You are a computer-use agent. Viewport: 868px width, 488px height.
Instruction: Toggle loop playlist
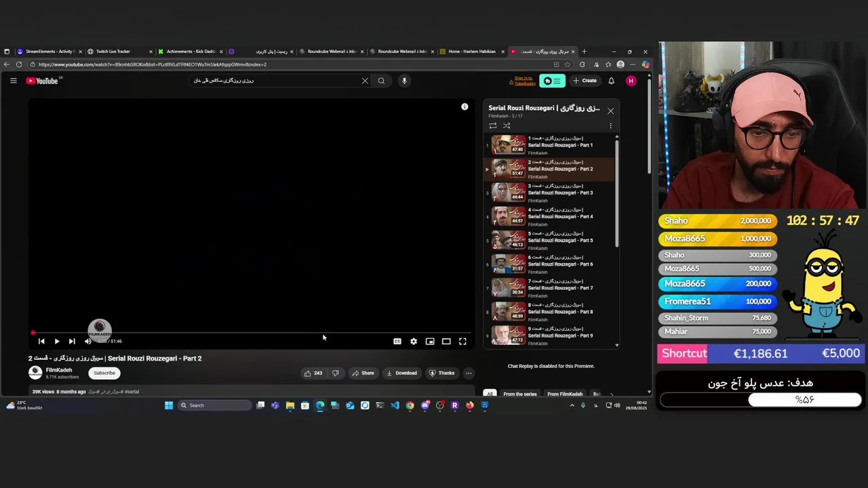click(x=493, y=125)
